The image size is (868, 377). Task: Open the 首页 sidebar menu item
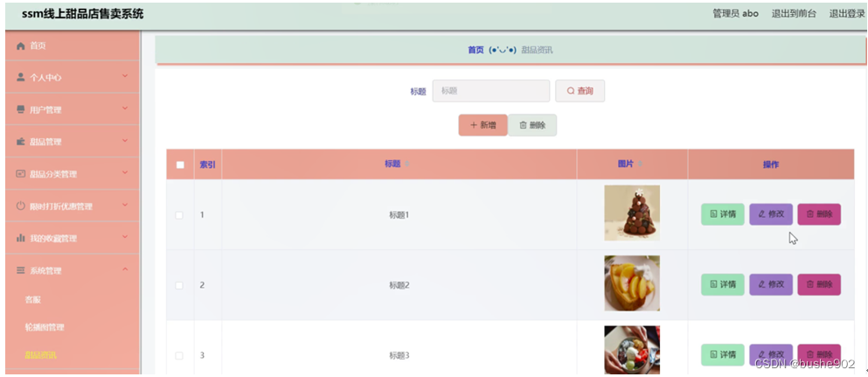pos(72,46)
